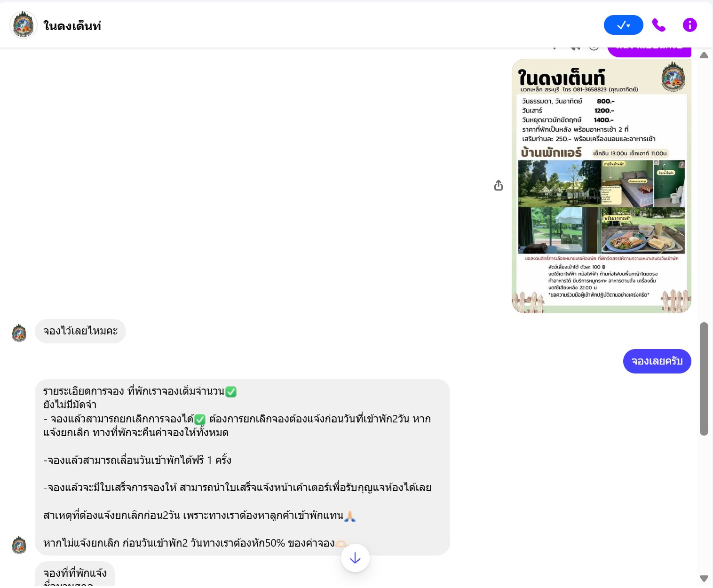Open the ในดงเต็นท์ price list image

[x=601, y=186]
